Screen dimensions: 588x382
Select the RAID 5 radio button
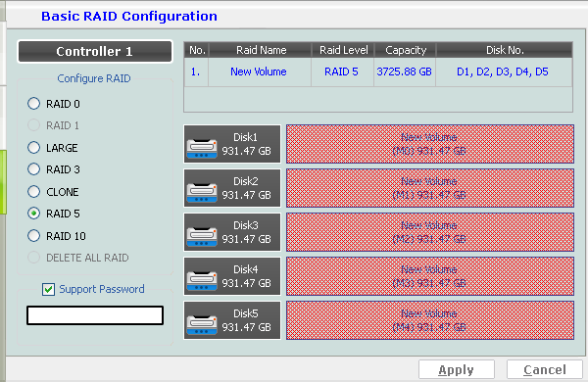pos(33,214)
